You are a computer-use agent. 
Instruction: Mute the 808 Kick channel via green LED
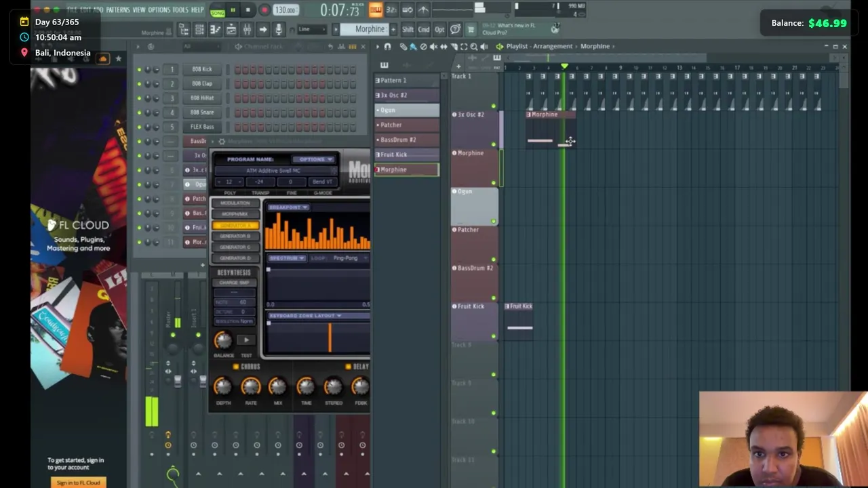pos(140,69)
